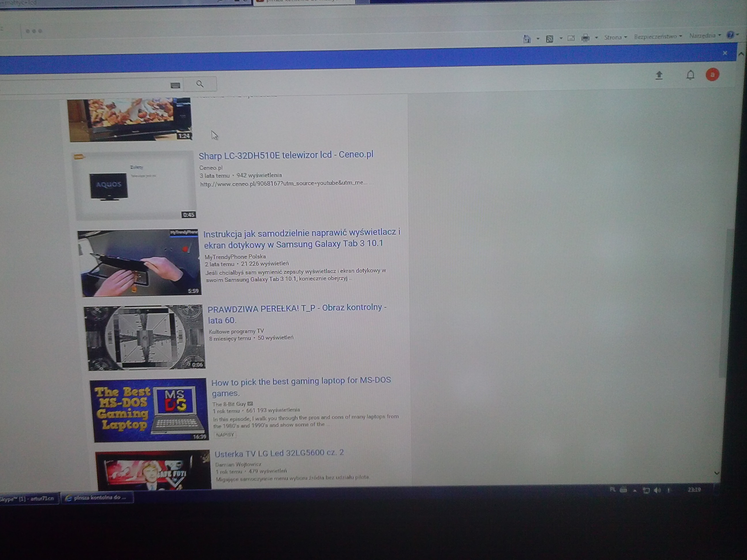Click the page scrollbar down arrow
The width and height of the screenshot is (747, 560).
point(717,473)
